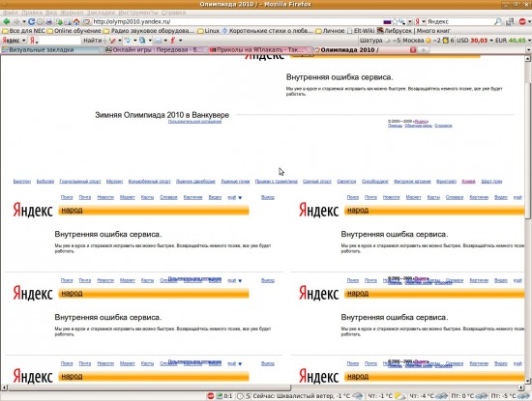Click the bookmark star in address bar
Image resolution: width=532 pixels, height=401 pixels.
point(395,21)
